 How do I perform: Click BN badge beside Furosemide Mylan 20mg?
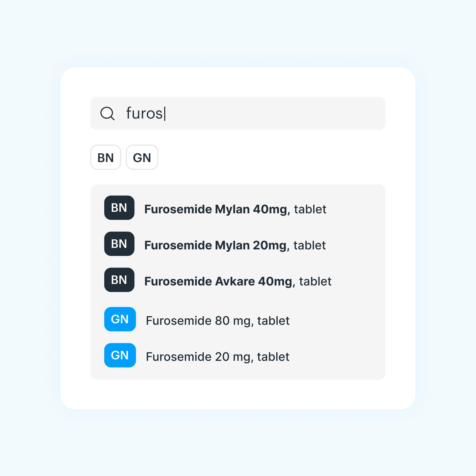click(119, 244)
